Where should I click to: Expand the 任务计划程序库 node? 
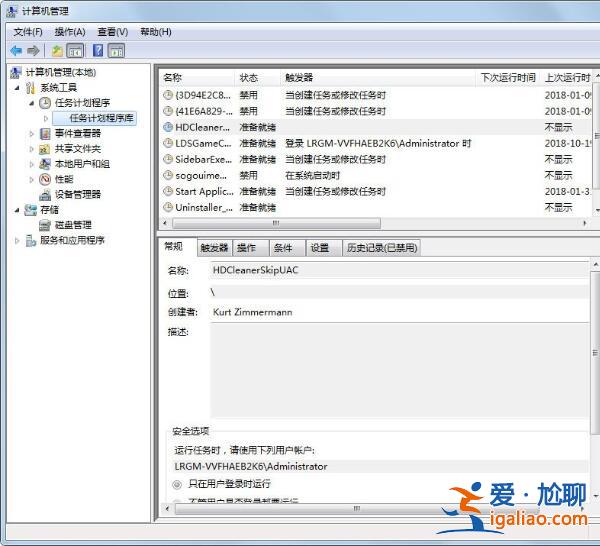pyautogui.click(x=46, y=119)
